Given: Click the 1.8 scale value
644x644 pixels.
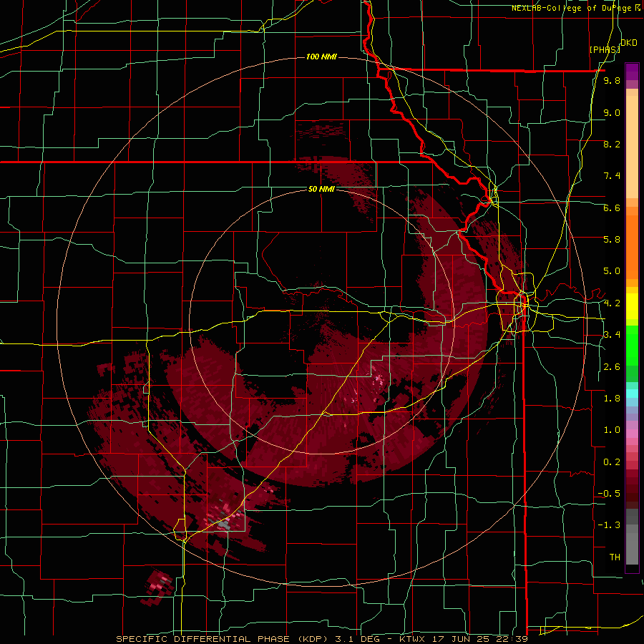Looking at the screenshot, I should [x=612, y=399].
